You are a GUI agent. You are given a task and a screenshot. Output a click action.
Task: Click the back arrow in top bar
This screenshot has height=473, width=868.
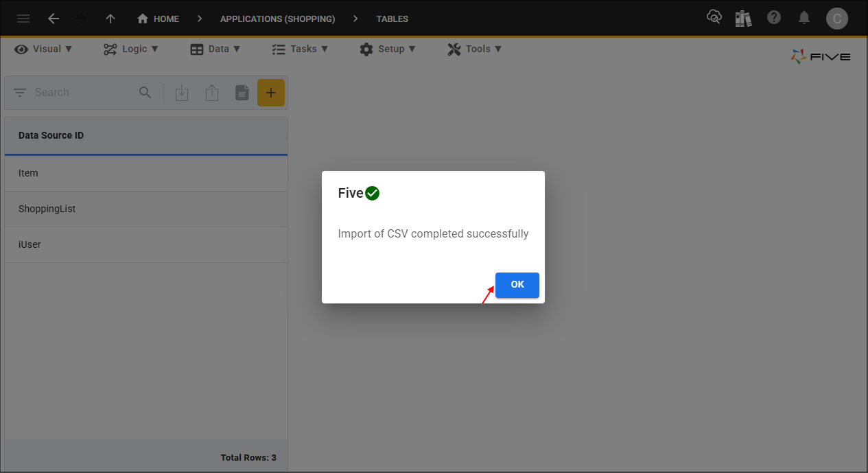(54, 19)
